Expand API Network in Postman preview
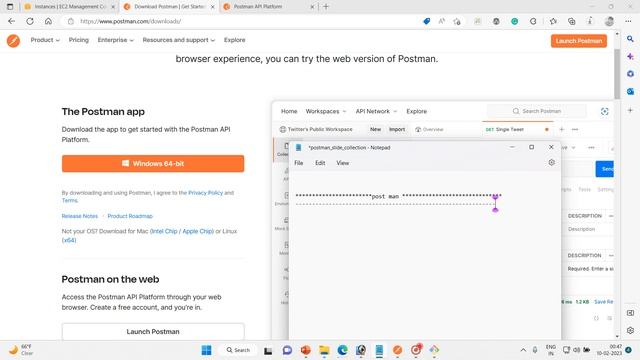The width and height of the screenshot is (640, 360). pyautogui.click(x=376, y=111)
